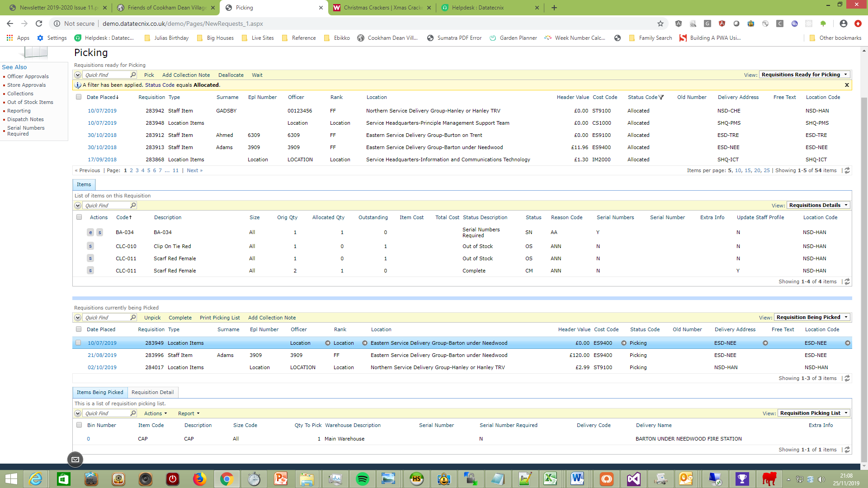Click the Deallocate menu option
The image size is (868, 488).
[x=231, y=75]
